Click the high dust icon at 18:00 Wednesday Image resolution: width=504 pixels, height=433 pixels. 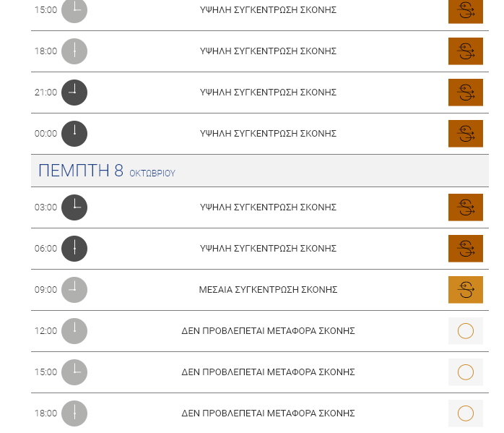pos(466,51)
